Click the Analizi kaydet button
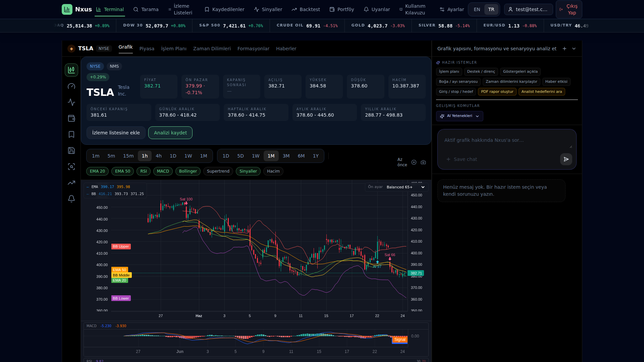644x362 pixels. pyautogui.click(x=170, y=133)
